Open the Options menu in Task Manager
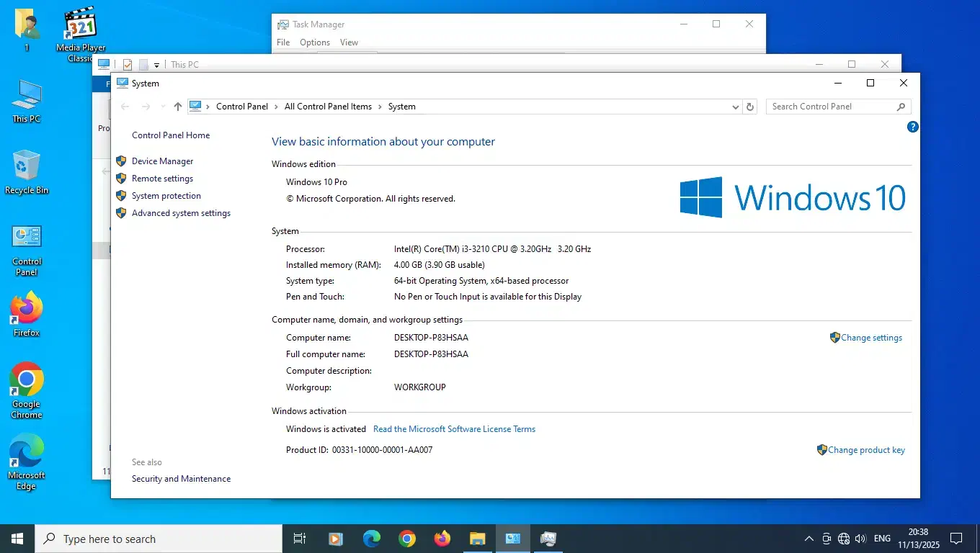This screenshot has width=980, height=553. tap(315, 42)
